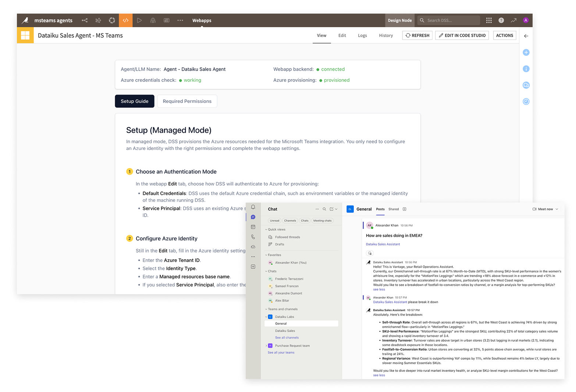Collapse the Teams and channels section
The width and height of the screenshot is (576, 392).
(x=266, y=309)
